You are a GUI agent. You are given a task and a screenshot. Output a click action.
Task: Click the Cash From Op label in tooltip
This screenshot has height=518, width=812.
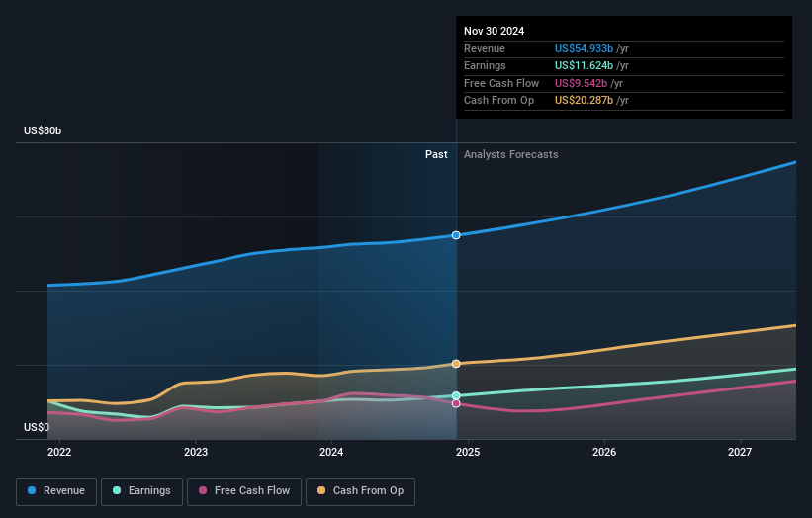coord(498,101)
